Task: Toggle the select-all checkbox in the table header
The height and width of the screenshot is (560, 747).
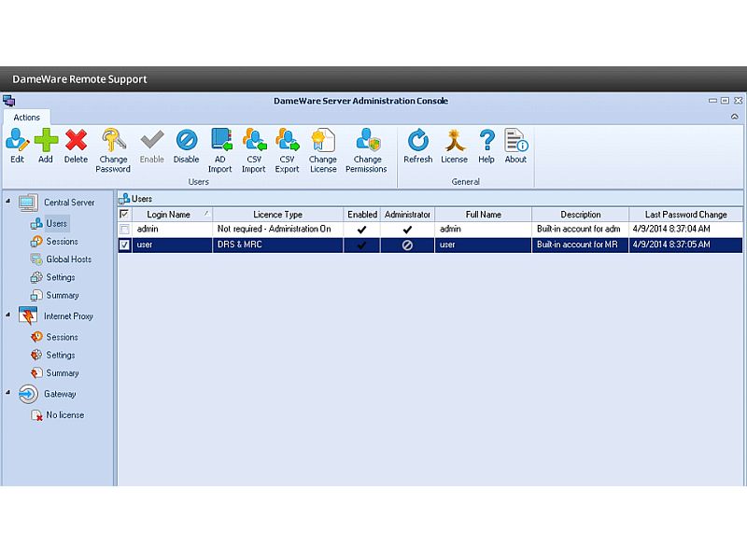Action: [124, 215]
